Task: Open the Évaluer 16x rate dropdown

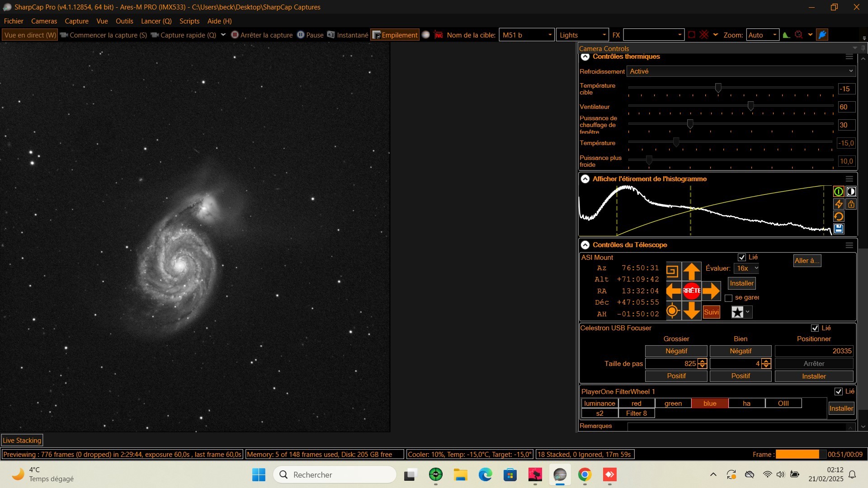Action: (x=746, y=268)
